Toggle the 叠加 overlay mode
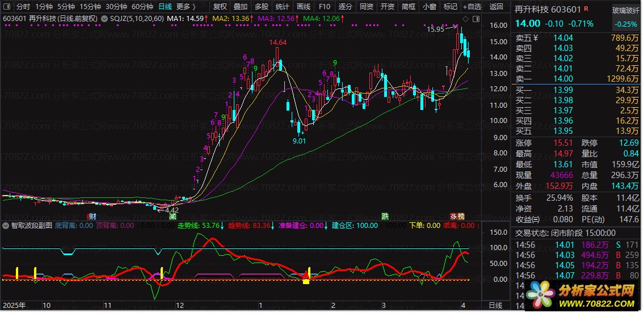The image size is (644, 313). (x=241, y=7)
